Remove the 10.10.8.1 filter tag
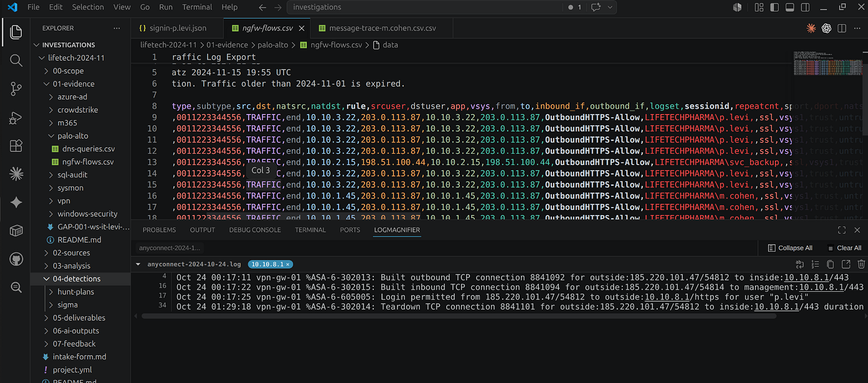The image size is (868, 383). click(289, 264)
